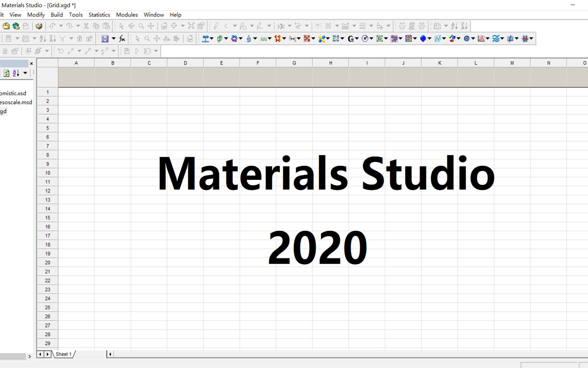Open the Modify menu
The width and height of the screenshot is (588, 368).
click(x=36, y=15)
